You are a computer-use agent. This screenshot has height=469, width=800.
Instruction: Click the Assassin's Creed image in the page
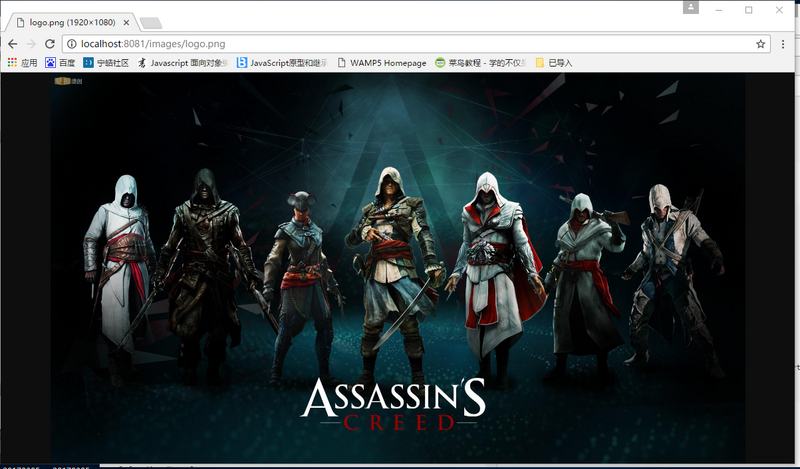tap(398, 268)
